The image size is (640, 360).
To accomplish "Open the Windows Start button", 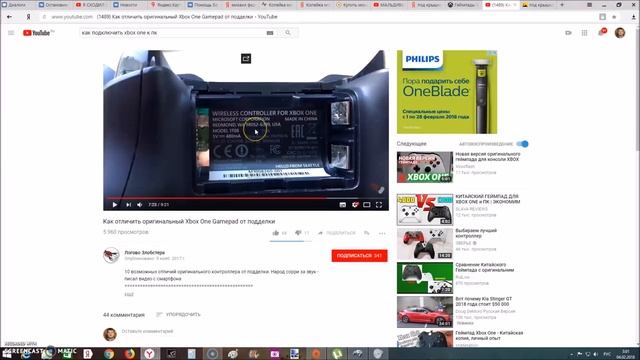I will coord(7,353).
